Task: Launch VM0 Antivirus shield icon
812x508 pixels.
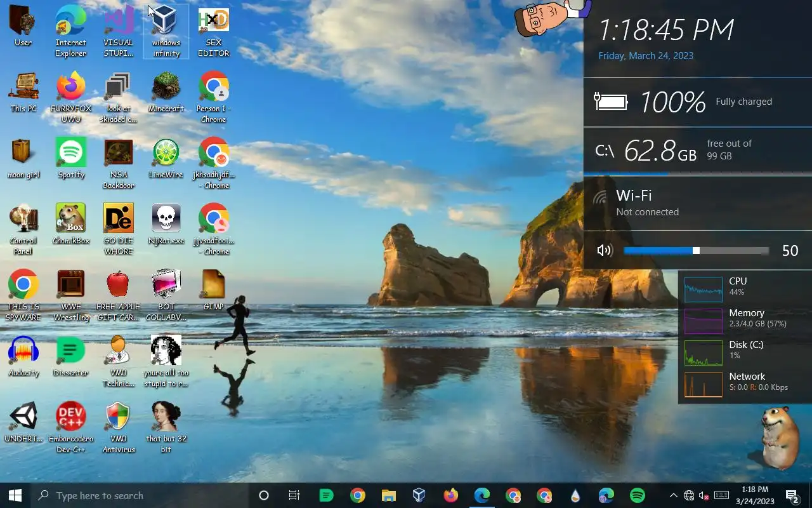Action: (x=119, y=427)
